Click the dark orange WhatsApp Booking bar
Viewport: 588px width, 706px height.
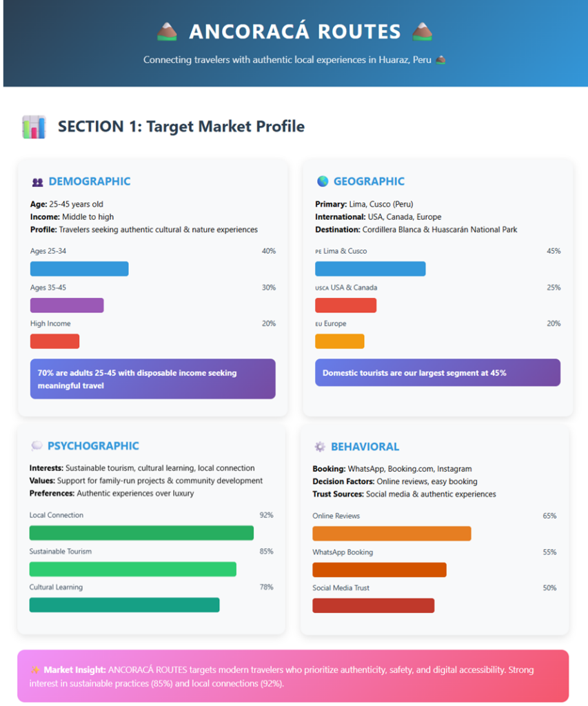(x=379, y=569)
